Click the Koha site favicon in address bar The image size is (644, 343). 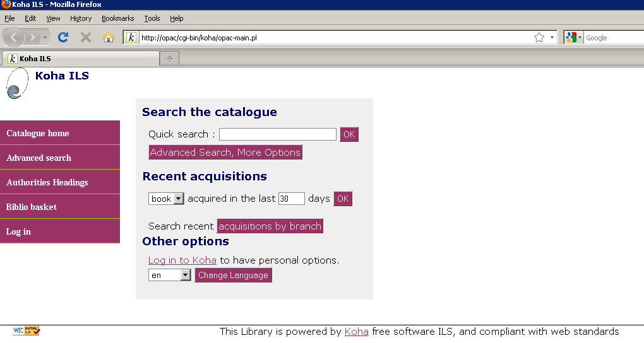tap(131, 37)
